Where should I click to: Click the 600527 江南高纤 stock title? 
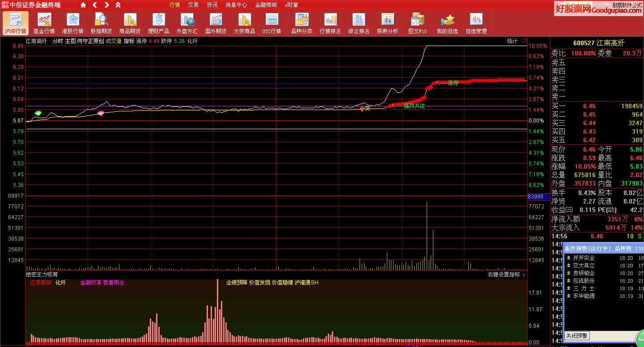tap(599, 43)
